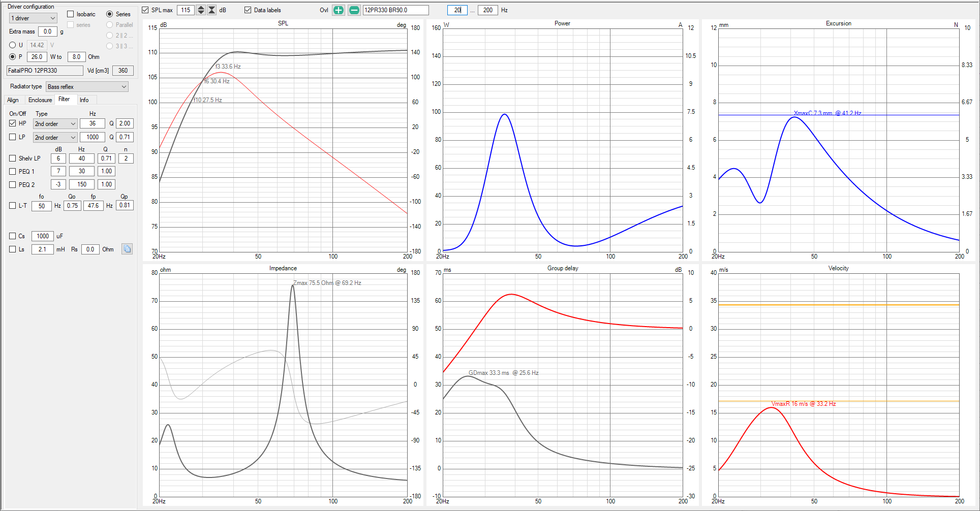Disable the HP filter checkbox

tap(13, 123)
